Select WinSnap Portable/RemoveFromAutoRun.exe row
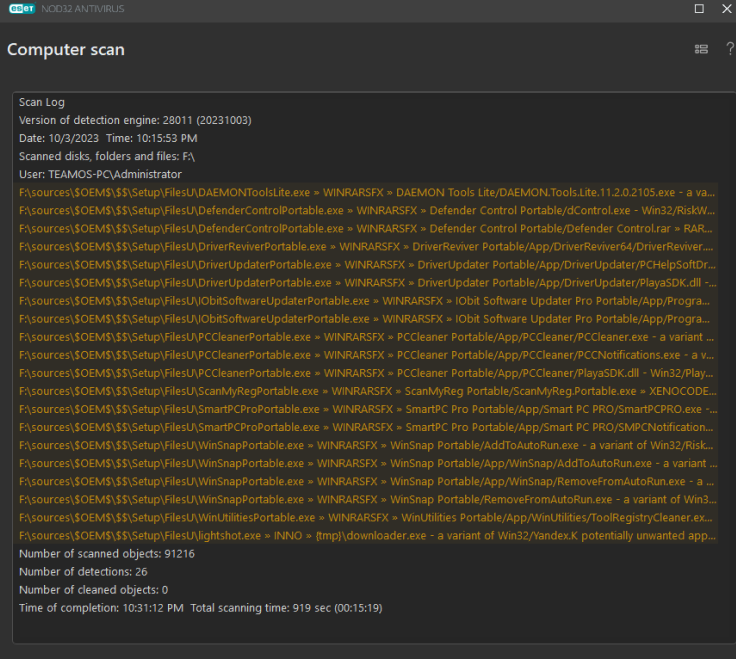Image resolution: width=736 pixels, height=659 pixels. (x=367, y=499)
